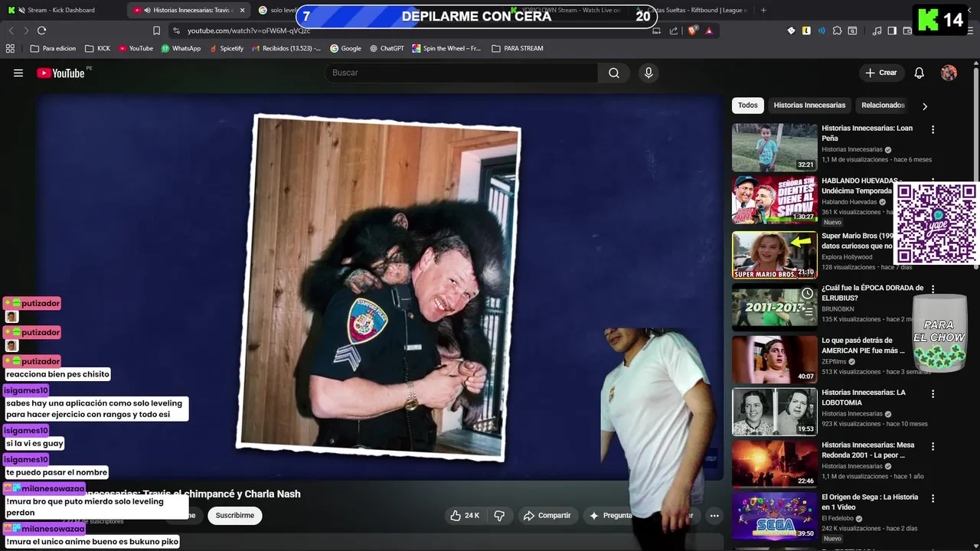Open Super Mario Bros video thumbnail
Viewport: 980px width, 551px height.
(x=774, y=255)
